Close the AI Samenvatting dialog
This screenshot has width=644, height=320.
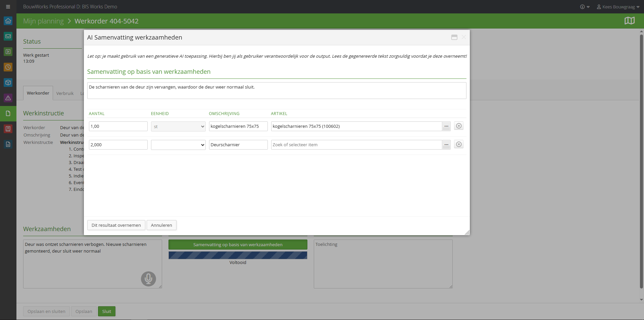point(464,37)
